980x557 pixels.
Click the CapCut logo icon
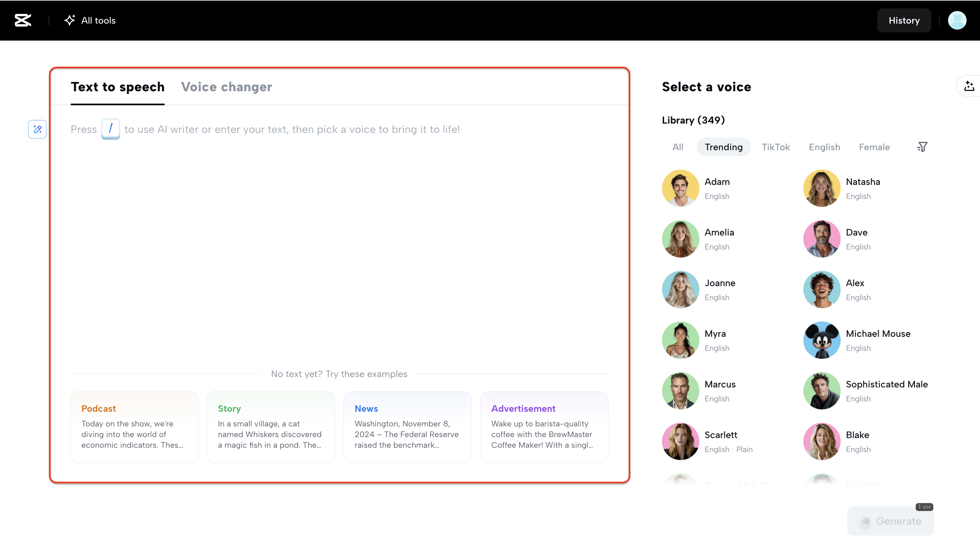(23, 20)
